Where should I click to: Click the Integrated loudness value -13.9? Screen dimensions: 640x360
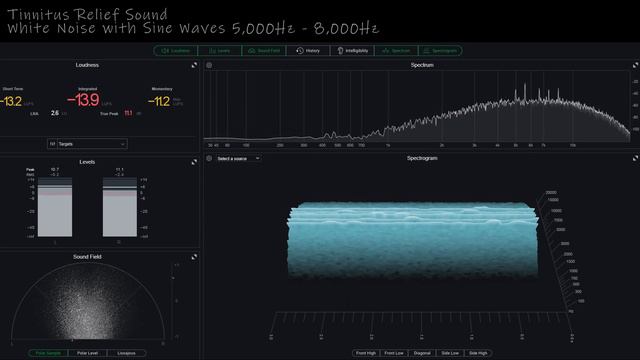point(83,100)
